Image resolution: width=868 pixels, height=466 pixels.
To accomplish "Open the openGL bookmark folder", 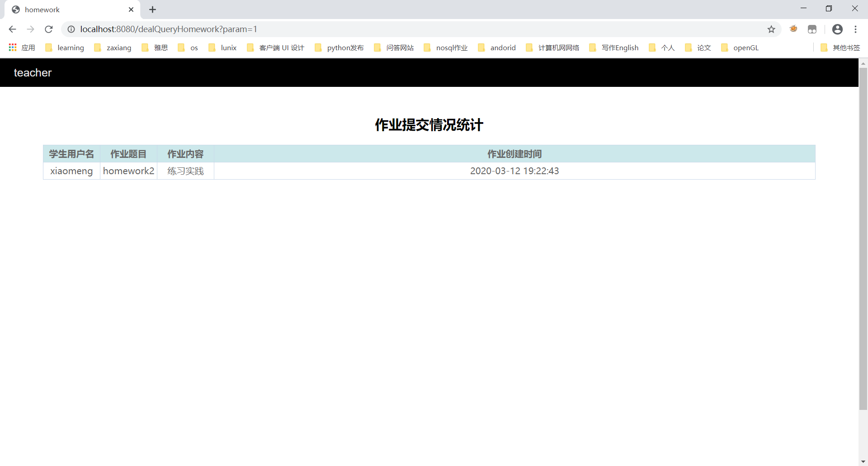I will tap(746, 48).
